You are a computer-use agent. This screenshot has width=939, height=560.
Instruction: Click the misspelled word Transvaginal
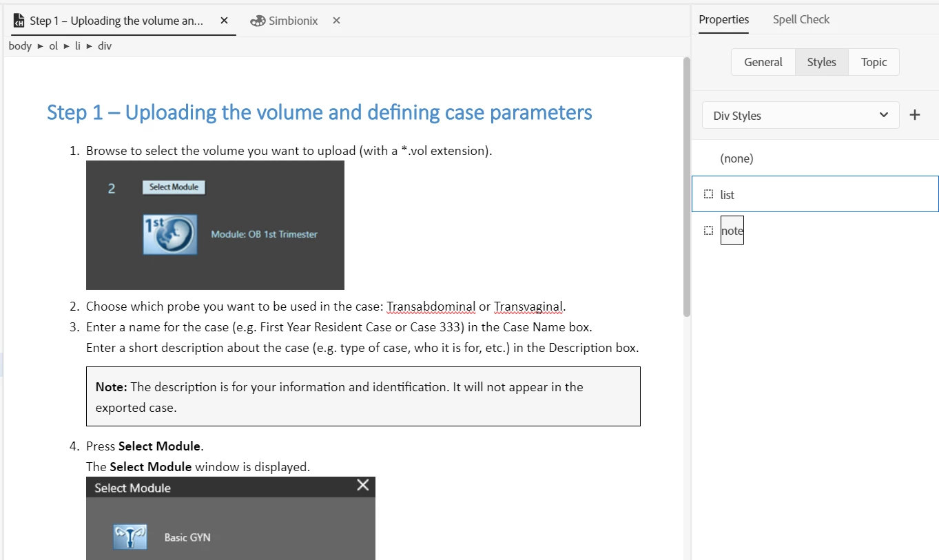pyautogui.click(x=529, y=307)
